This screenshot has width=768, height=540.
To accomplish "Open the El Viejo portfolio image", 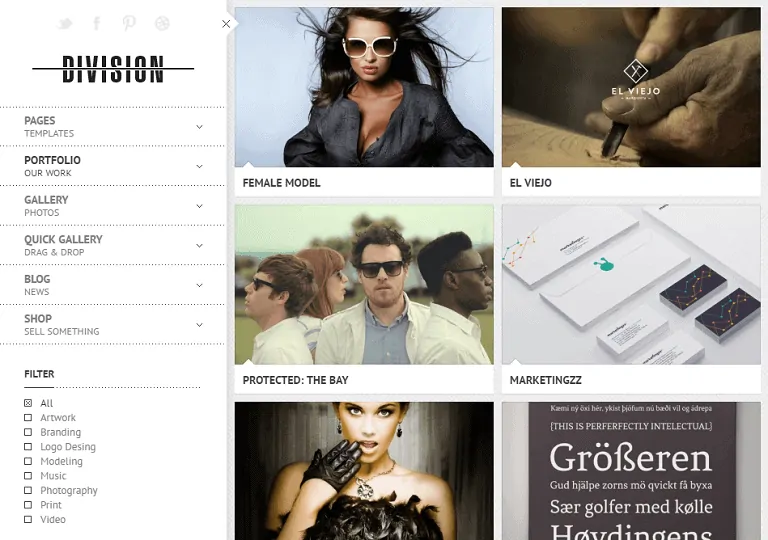I will tap(631, 87).
